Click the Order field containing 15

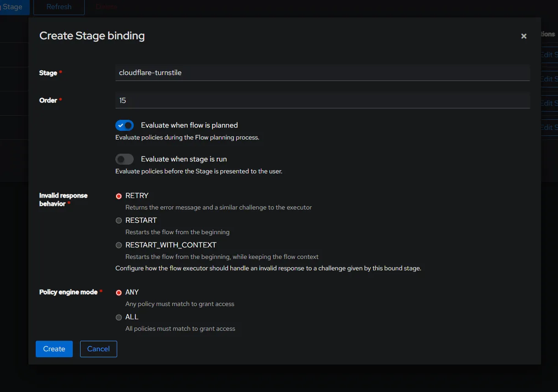tap(322, 100)
